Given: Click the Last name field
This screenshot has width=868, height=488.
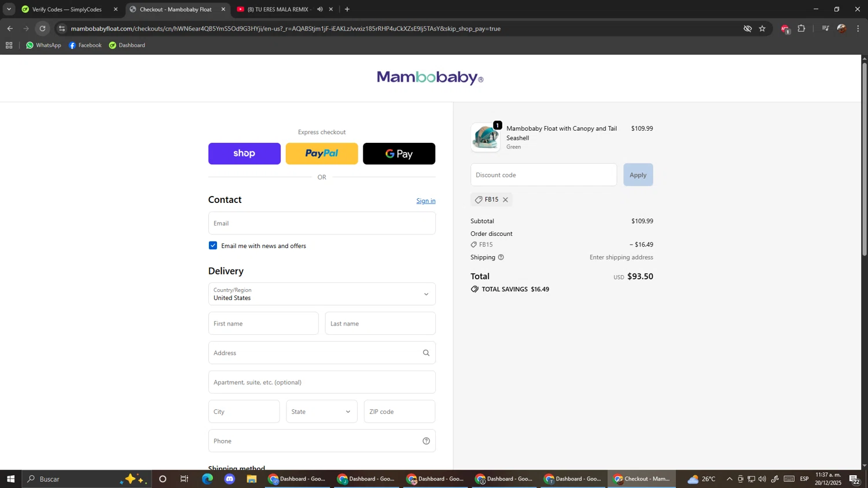Looking at the screenshot, I should (380, 324).
